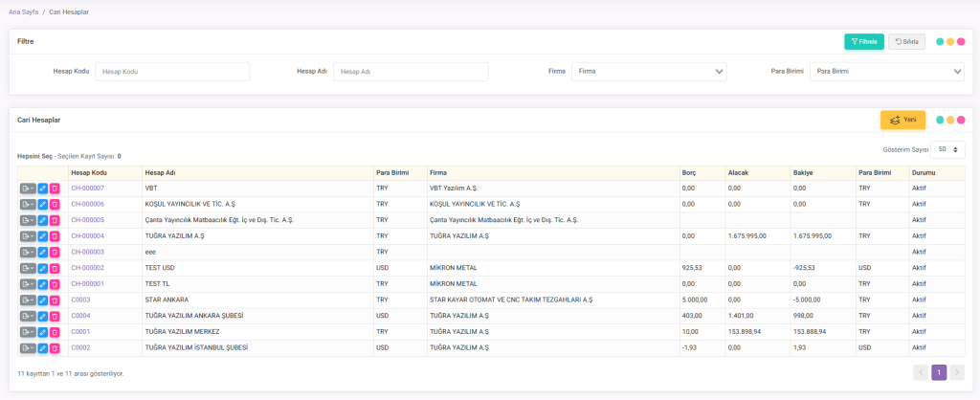Sort by Hesap Kodu column header
The image size is (980, 400).
click(89, 172)
